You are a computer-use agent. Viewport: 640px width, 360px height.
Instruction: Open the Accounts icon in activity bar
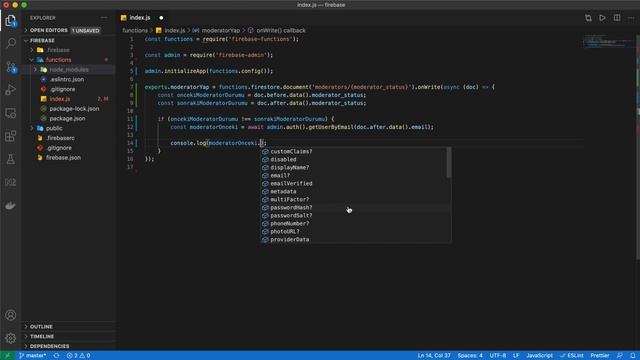pos(11,315)
